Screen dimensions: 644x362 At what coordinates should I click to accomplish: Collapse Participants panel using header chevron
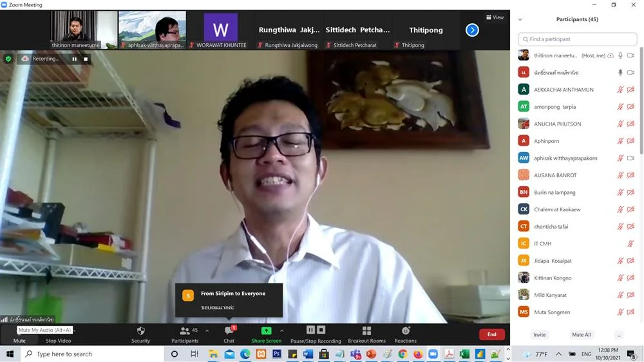pos(520,19)
